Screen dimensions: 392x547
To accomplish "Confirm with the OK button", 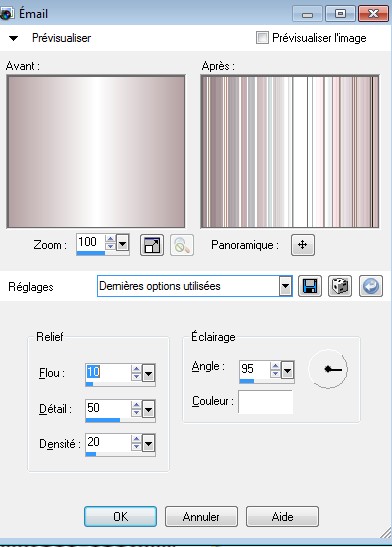I will click(x=120, y=517).
